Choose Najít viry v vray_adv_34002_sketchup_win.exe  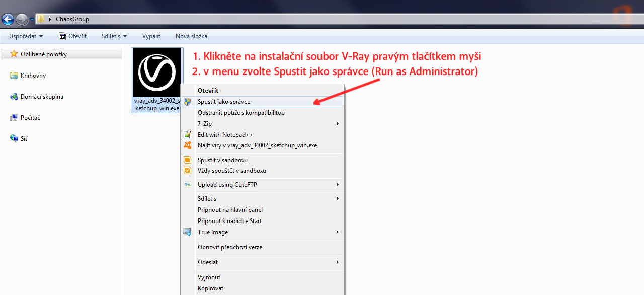point(262,146)
